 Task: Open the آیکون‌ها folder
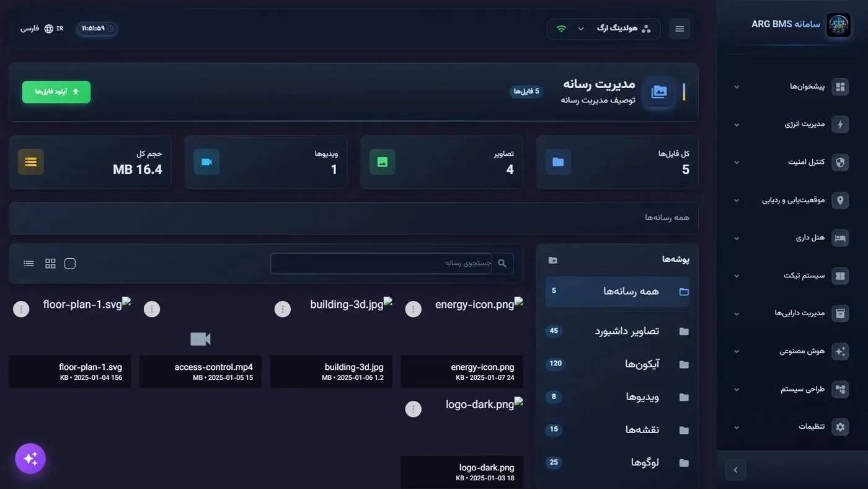pos(617,364)
